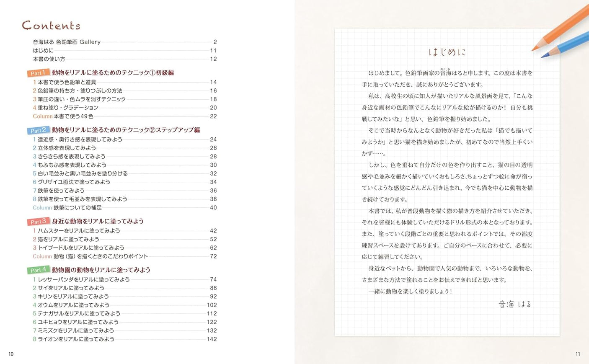This screenshot has height=364, width=589.
Task: Click the page 11 footer number
Action: tap(578, 354)
